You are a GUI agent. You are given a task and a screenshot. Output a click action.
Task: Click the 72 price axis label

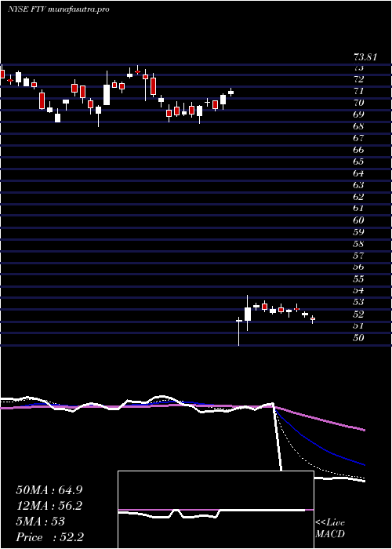[358, 79]
